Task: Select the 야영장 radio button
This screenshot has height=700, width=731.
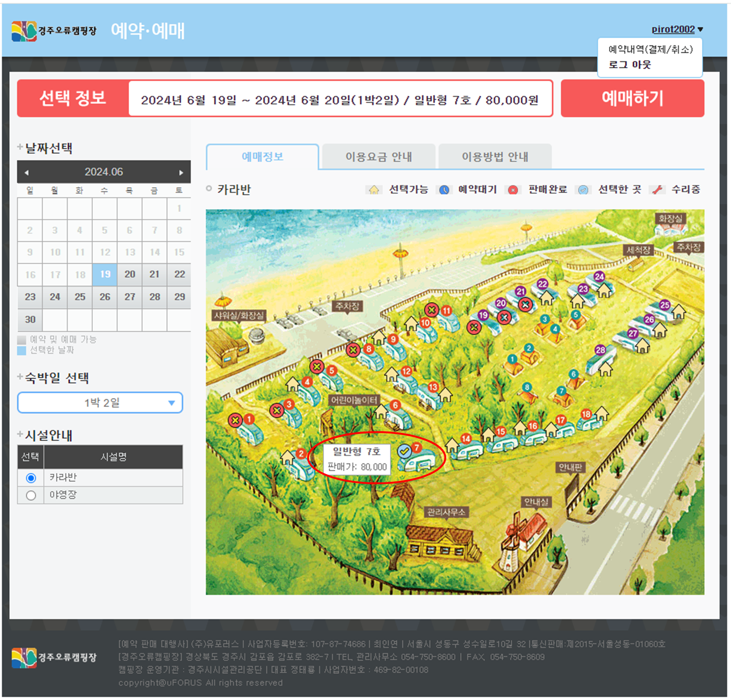Action: click(31, 495)
